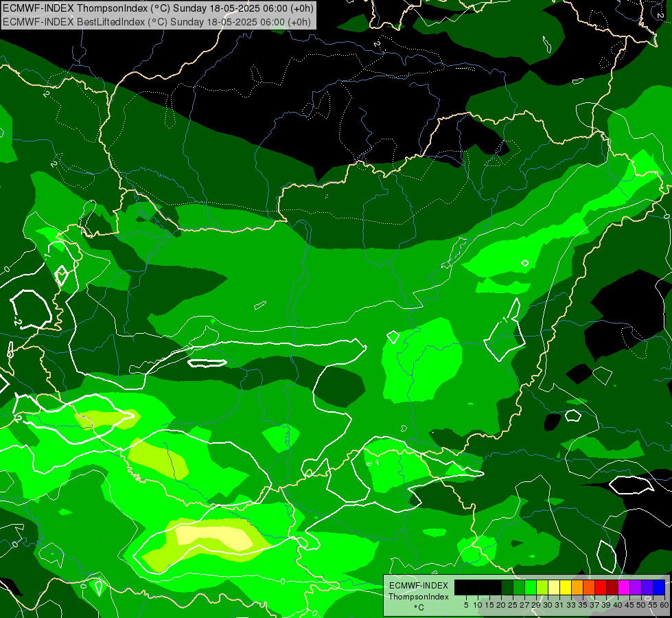672x618 pixels.
Task: Click the legend tick value 39
Action: [606, 605]
